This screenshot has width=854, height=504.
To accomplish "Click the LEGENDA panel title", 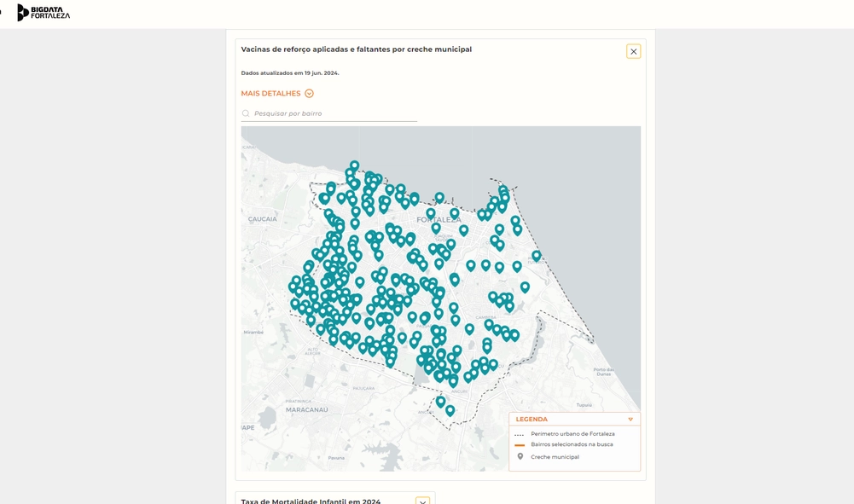I will (532, 420).
